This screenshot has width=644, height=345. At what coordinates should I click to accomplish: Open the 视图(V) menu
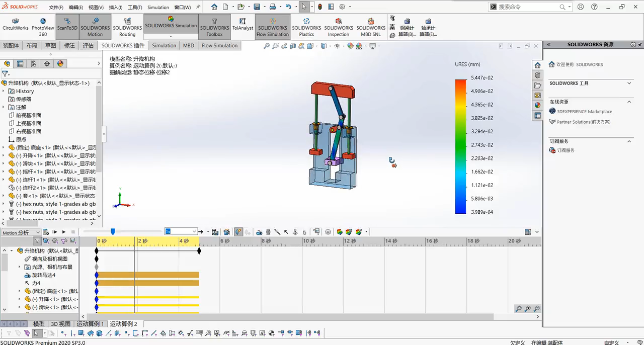pos(96,8)
